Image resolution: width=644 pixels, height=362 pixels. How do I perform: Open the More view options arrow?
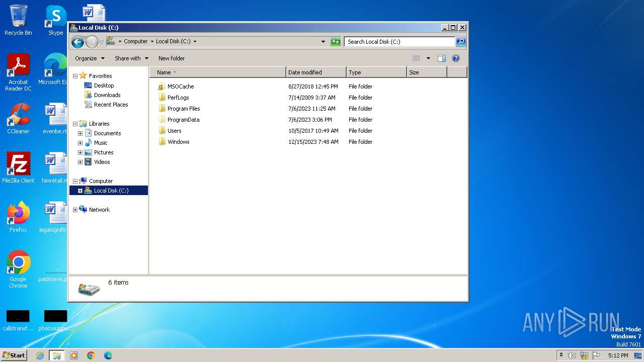tap(428, 58)
